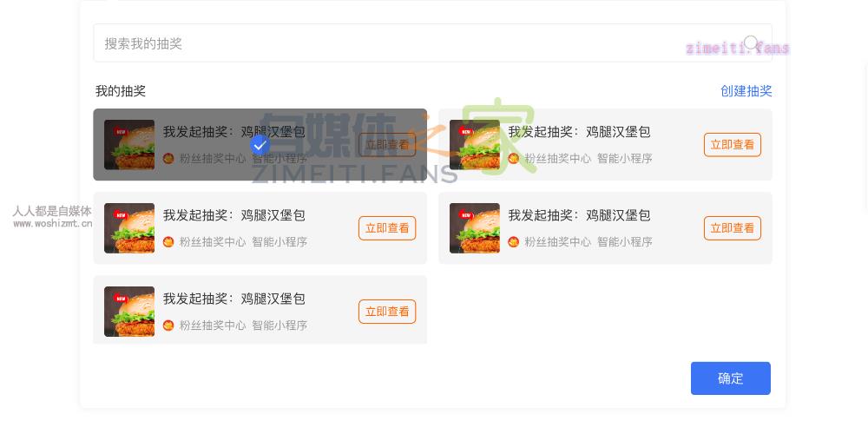Screen dimensions: 868x434
Task: Focus the 搜索我的抽奖 search field
Action: [x=432, y=43]
